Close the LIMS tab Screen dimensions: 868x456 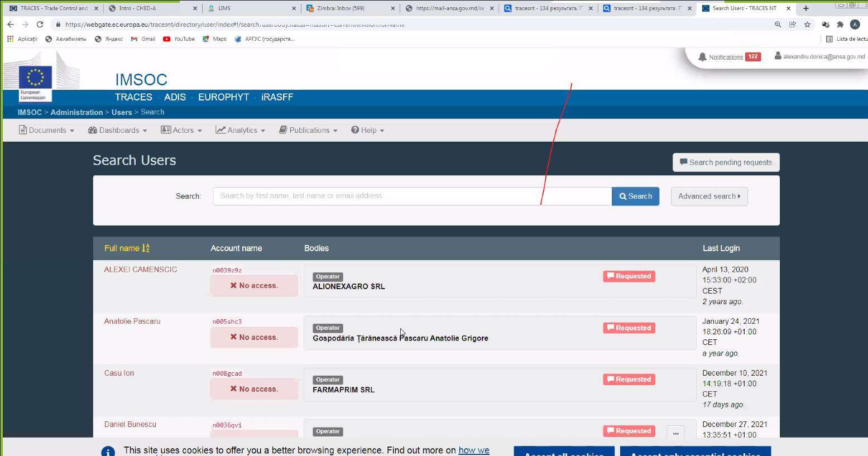294,8
